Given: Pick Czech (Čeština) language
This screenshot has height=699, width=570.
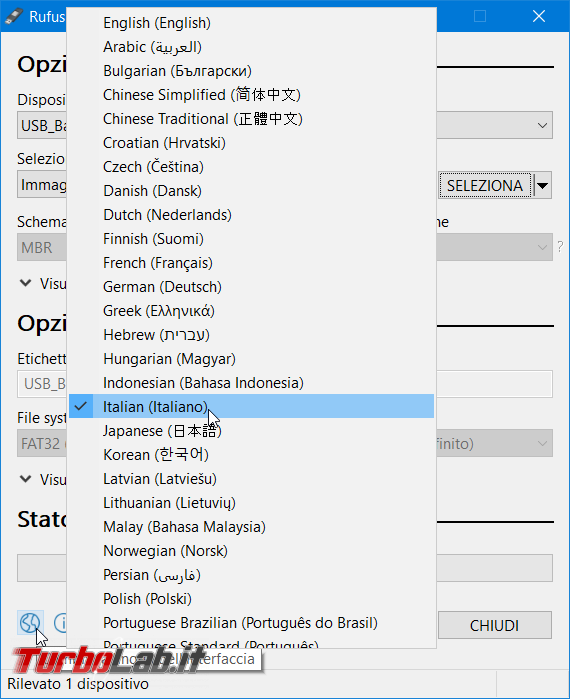Looking at the screenshot, I should 251,167.
